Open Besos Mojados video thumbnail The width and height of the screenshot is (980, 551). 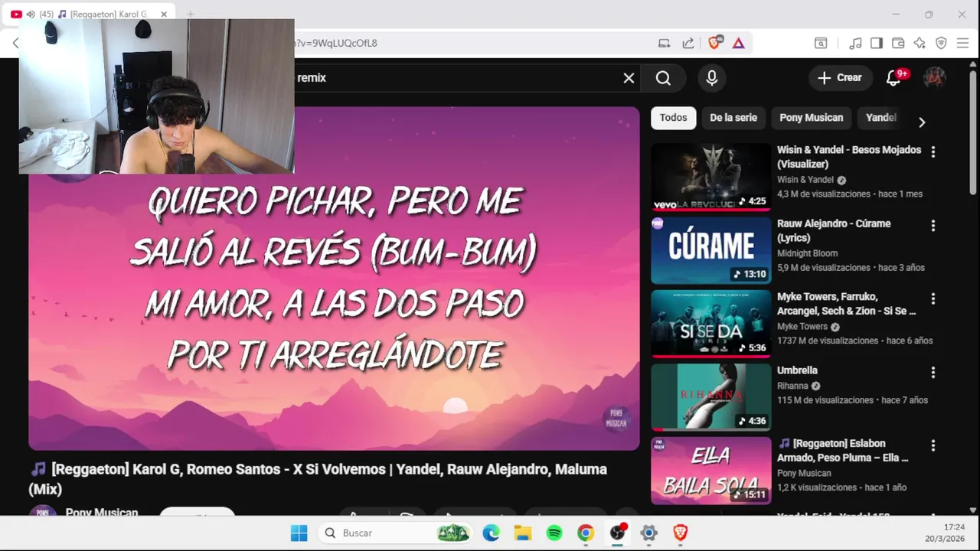tap(711, 177)
